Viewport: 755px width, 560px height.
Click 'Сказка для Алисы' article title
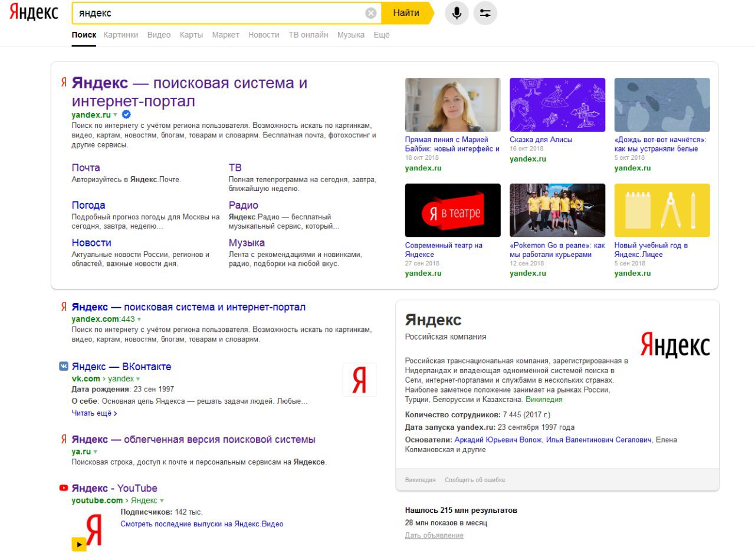pos(541,140)
